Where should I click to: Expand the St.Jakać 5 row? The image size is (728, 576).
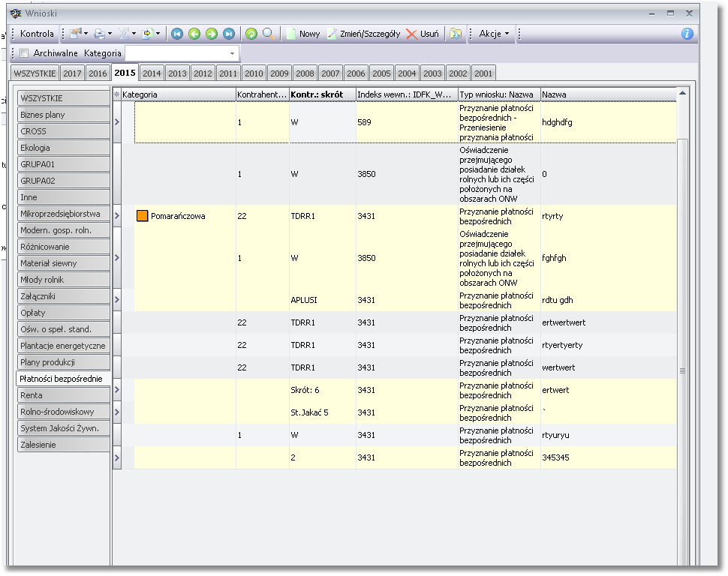[x=117, y=412]
